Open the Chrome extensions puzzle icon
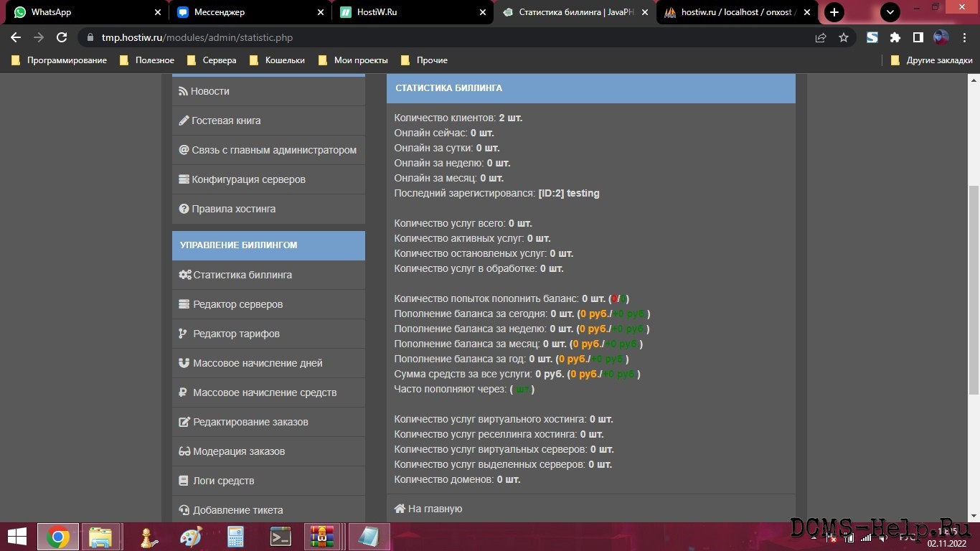 click(896, 37)
